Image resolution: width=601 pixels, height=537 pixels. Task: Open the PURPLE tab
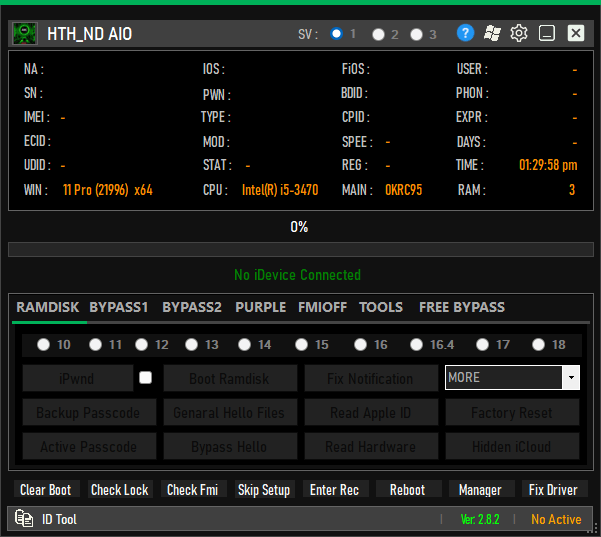pyautogui.click(x=261, y=307)
